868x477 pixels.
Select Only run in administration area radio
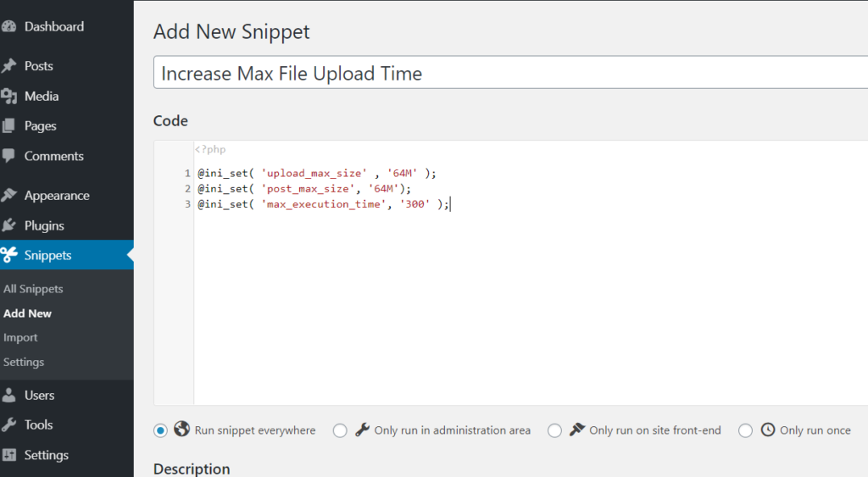click(x=340, y=430)
